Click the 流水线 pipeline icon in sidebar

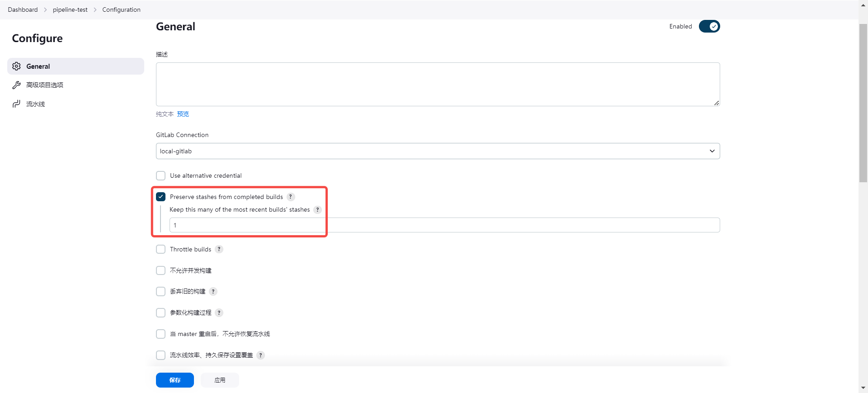coord(17,104)
